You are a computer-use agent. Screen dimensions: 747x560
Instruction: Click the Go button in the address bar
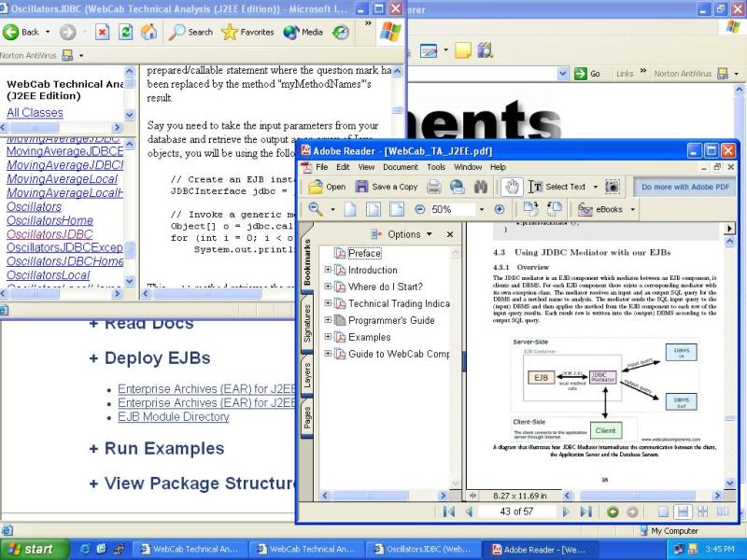tap(588, 74)
